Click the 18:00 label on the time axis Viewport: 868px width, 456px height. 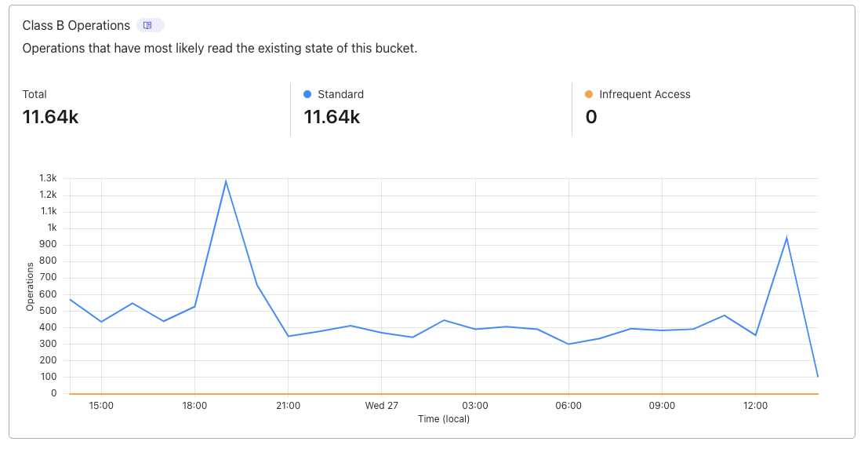(194, 406)
